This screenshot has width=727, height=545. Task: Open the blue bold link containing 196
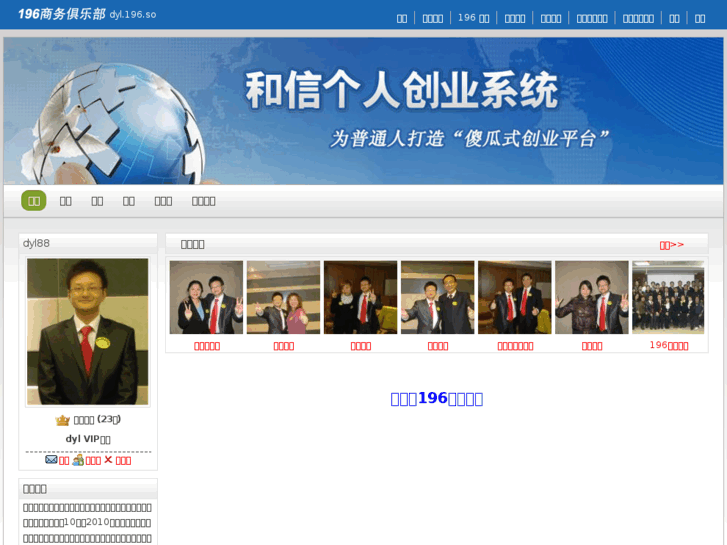437,398
